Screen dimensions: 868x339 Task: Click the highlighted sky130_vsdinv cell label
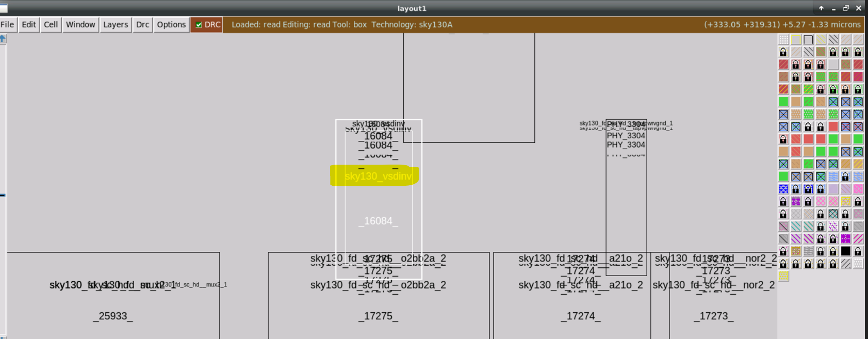pos(378,176)
